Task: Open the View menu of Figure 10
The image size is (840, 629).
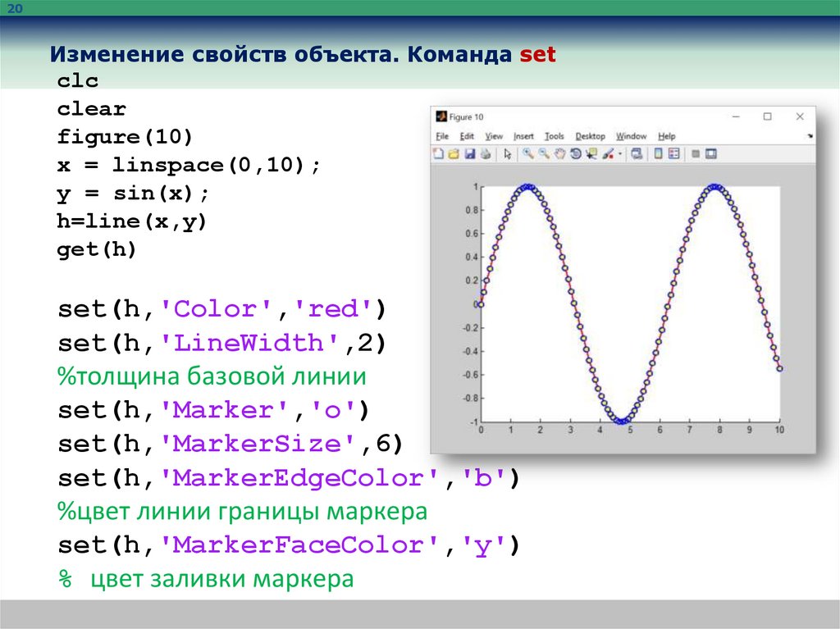Action: [494, 136]
